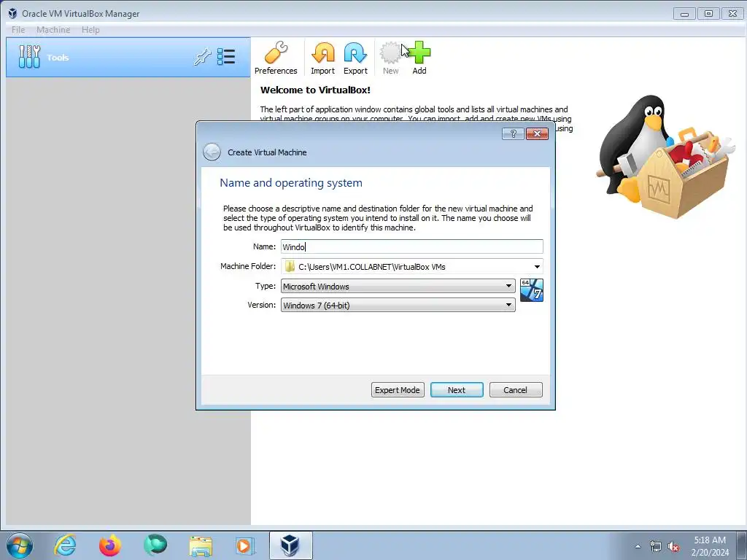
Task: Click the Import appliance icon
Action: 322,58
